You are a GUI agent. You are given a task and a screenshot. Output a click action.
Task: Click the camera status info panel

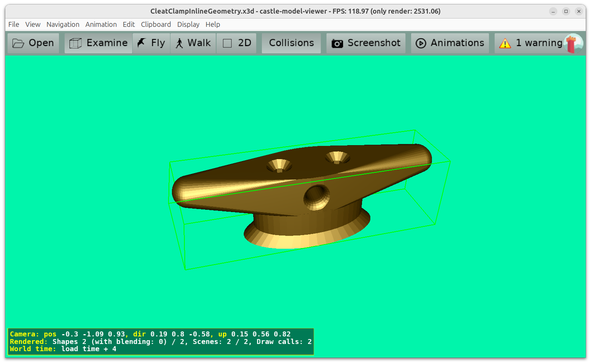(161, 341)
